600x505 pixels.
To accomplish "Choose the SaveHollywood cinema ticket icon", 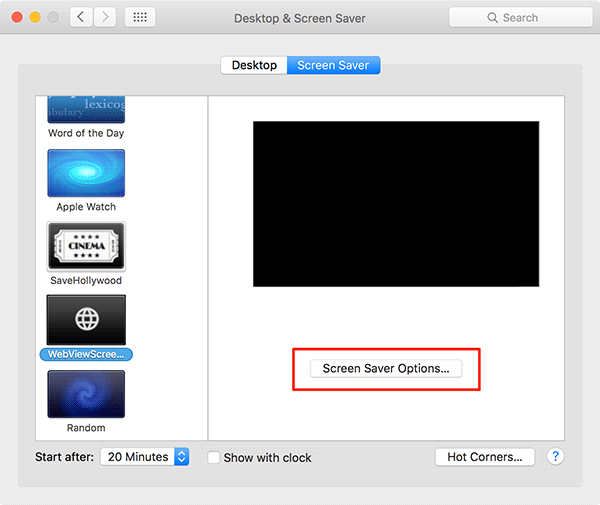I will click(86, 246).
